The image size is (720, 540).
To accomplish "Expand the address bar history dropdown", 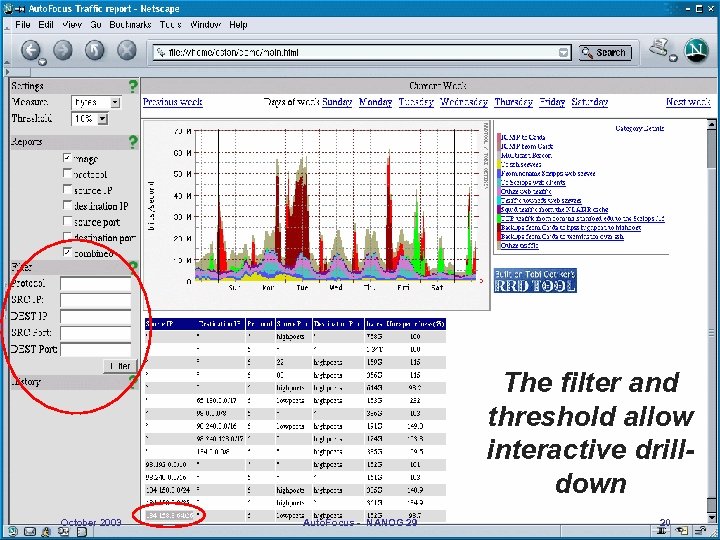I will pos(564,52).
